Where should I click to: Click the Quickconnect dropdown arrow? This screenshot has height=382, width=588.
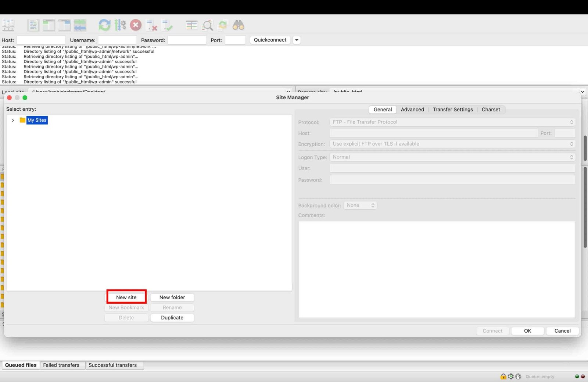[x=297, y=40]
